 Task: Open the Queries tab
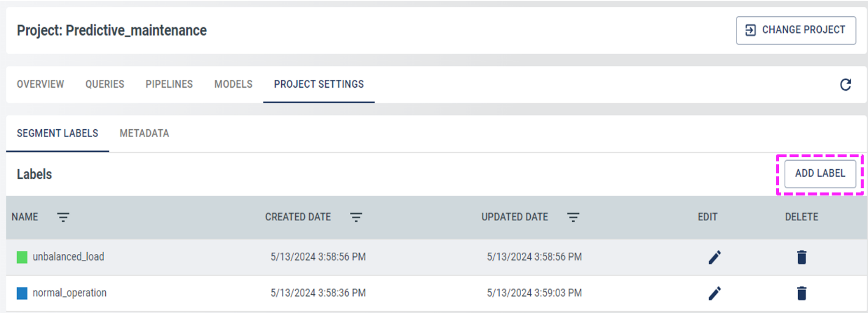click(105, 84)
